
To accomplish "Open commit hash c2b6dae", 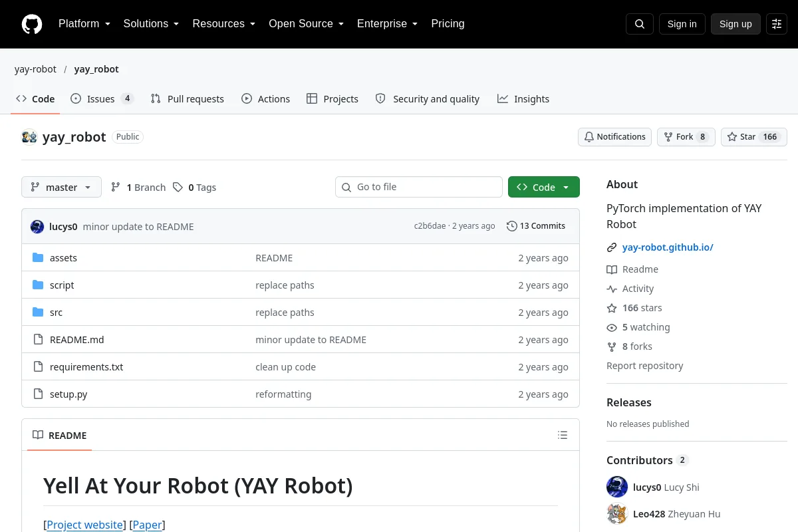I will pyautogui.click(x=430, y=226).
